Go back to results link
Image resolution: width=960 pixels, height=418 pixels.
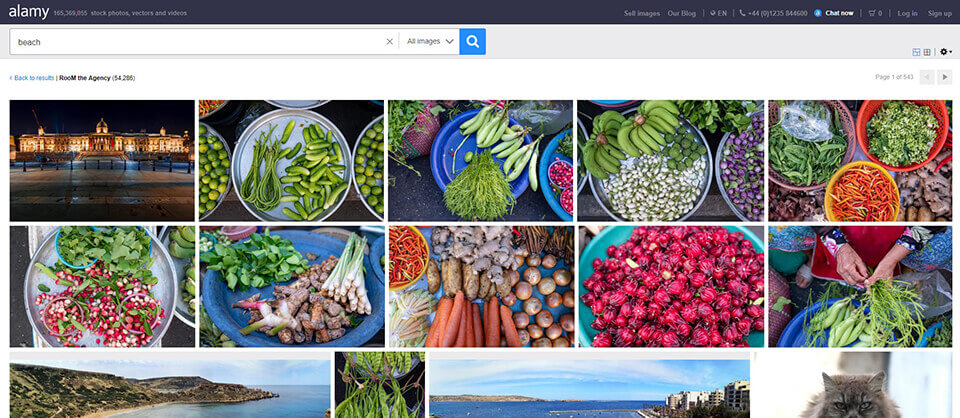[32, 77]
